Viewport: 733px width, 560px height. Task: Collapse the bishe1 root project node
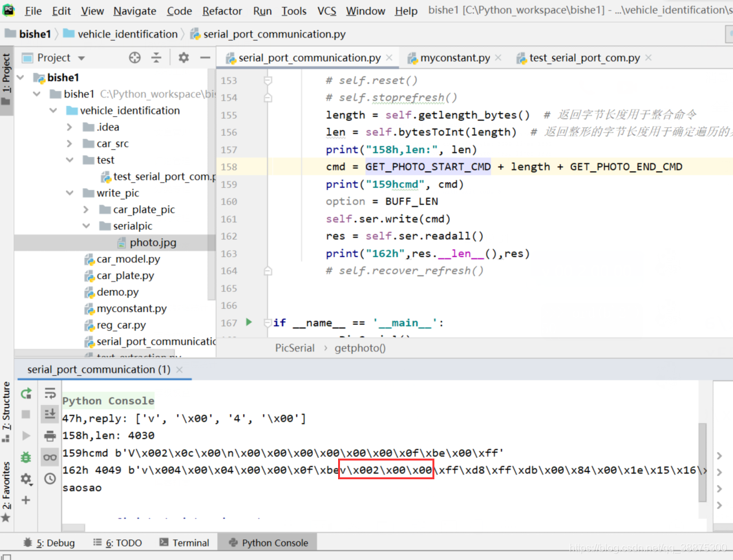pyautogui.click(x=21, y=78)
